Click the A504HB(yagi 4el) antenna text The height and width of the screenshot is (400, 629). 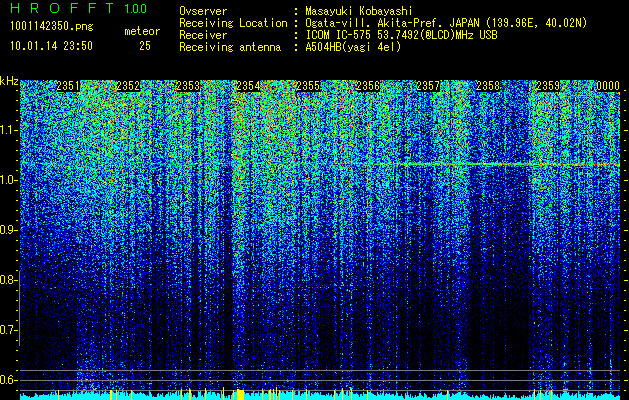tap(353, 47)
